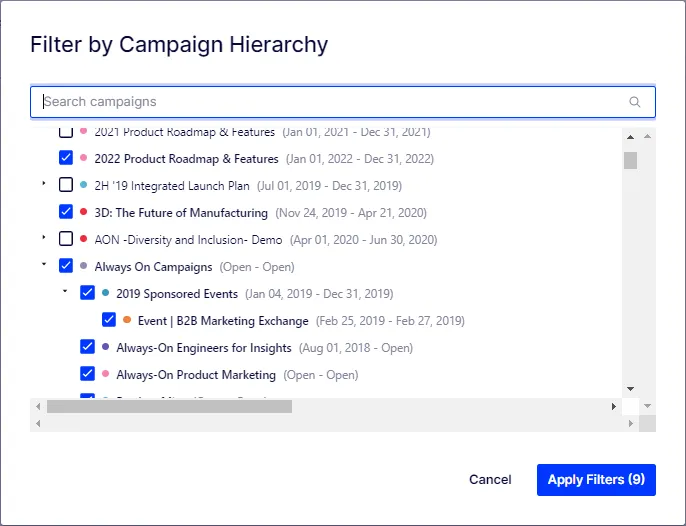Screen dimensions: 686x526
Task: Click the inner scroll up arrow
Action: [x=630, y=137]
